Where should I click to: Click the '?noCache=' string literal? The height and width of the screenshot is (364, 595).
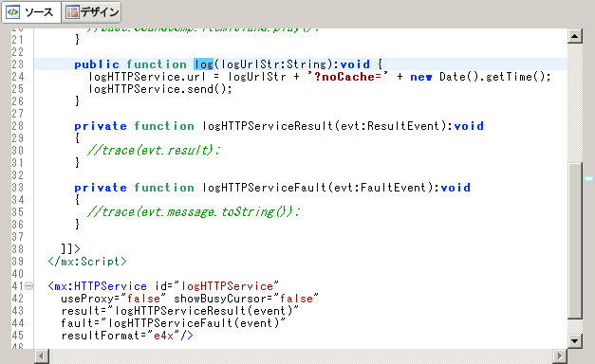pyautogui.click(x=347, y=77)
